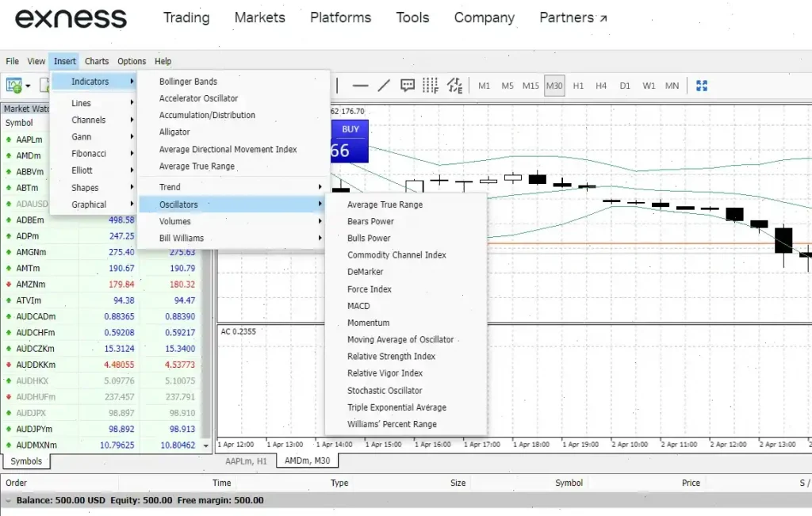Select the active M30 timeframe button
The height and width of the screenshot is (516, 812).
pyautogui.click(x=554, y=86)
